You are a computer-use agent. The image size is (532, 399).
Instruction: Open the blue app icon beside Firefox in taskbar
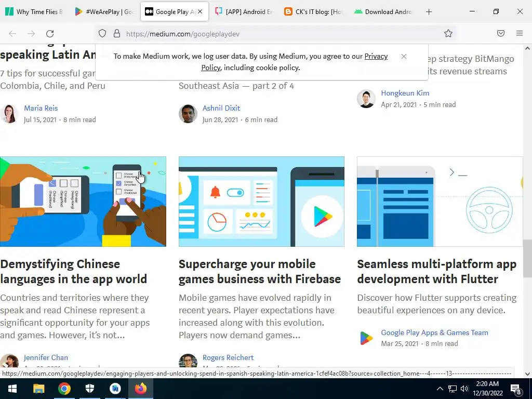[115, 389]
